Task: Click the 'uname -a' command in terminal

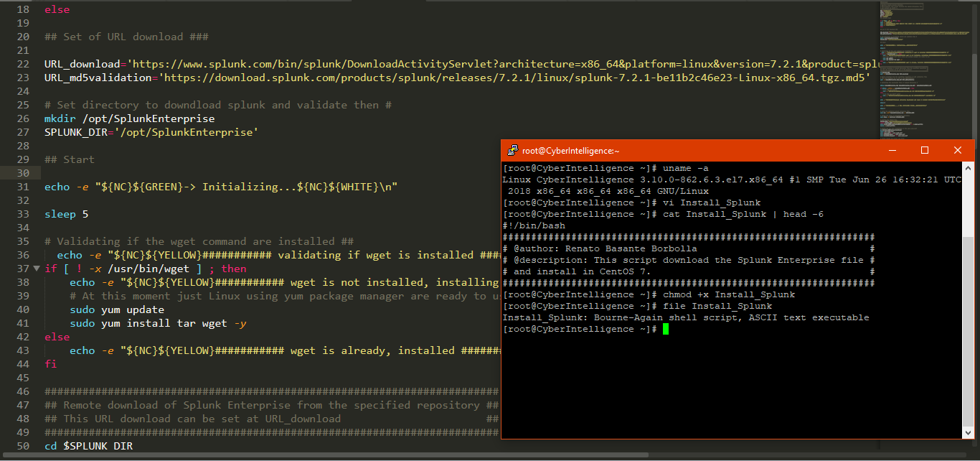Action: [685, 168]
